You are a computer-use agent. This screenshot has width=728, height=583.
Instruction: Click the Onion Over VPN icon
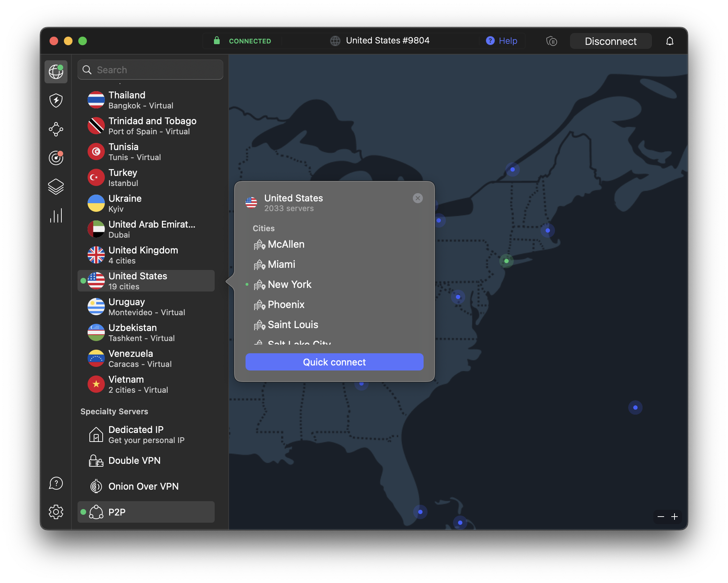96,486
